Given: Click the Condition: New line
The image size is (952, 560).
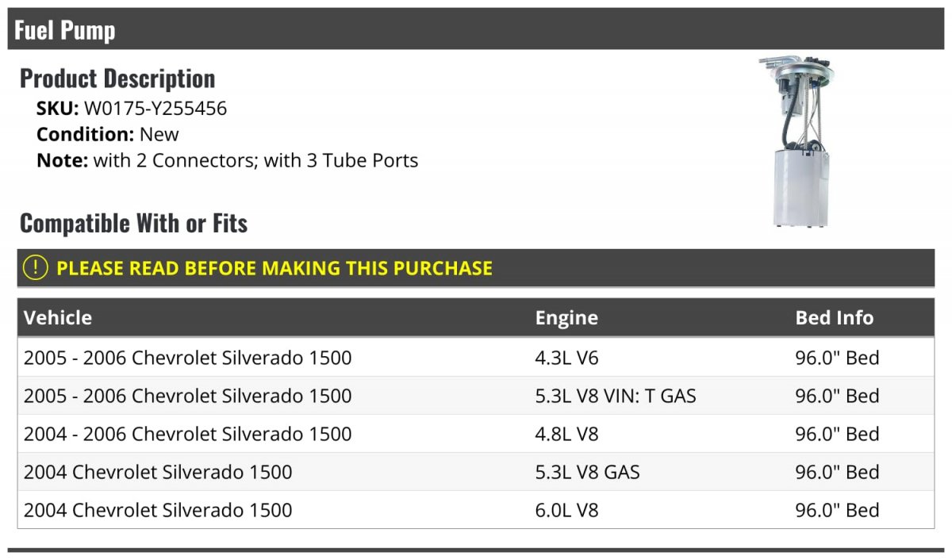Looking at the screenshot, I should coord(108,134).
